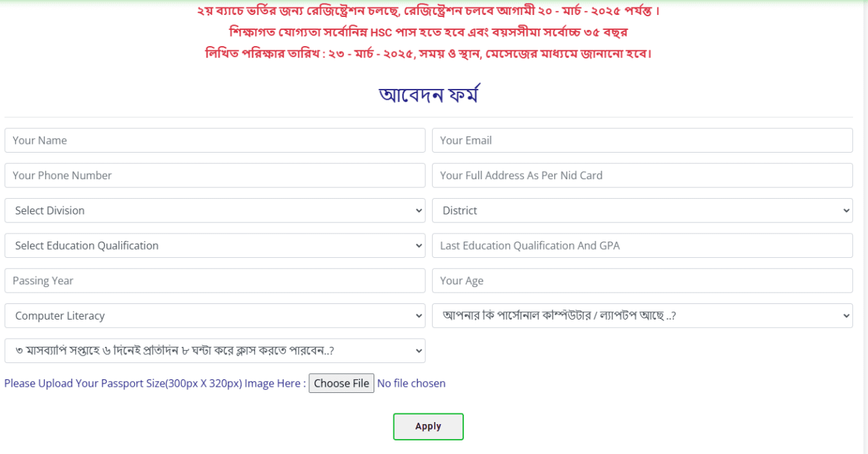Click the Education Qualification dropdown arrow
The image size is (868, 454).
418,246
